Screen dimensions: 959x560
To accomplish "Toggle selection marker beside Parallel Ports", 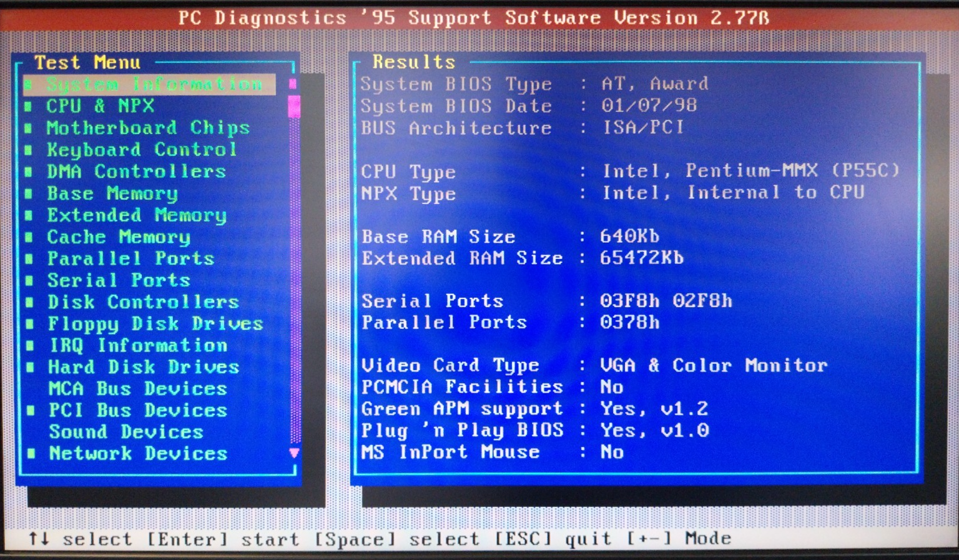I will click(29, 259).
